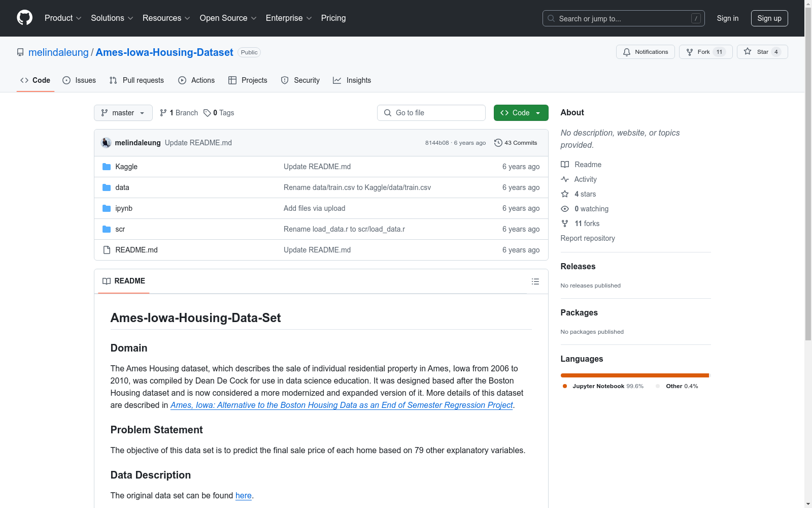This screenshot has height=508, width=812.
Task: Open commit 'Rename data/train.csv to Kaggle/data/train.csv'
Action: click(x=357, y=187)
